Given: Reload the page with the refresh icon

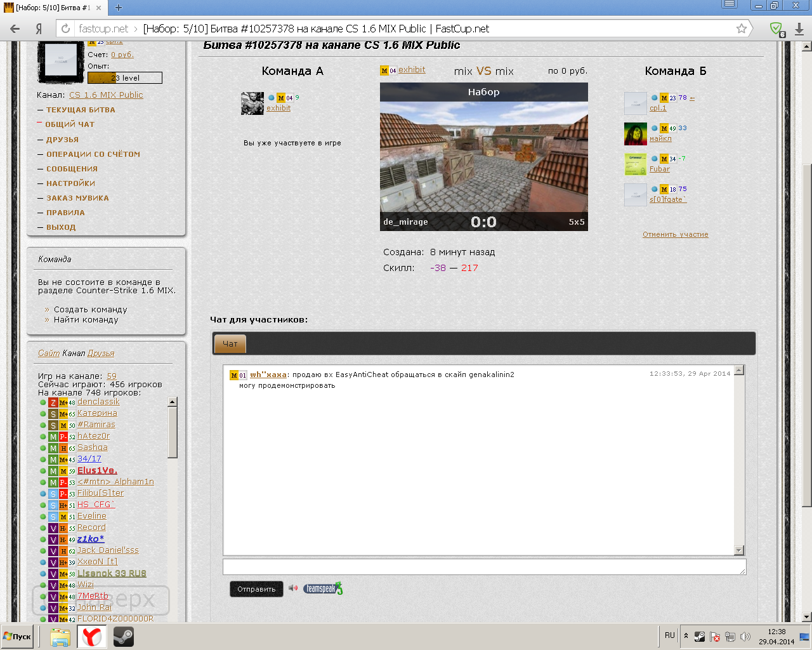Looking at the screenshot, I should 65,29.
